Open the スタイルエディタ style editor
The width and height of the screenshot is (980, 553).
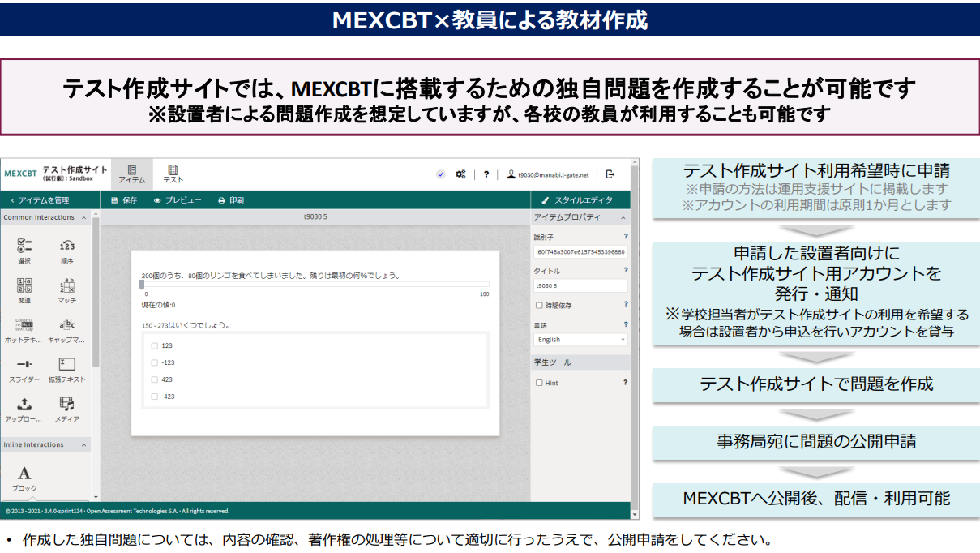[x=577, y=199]
